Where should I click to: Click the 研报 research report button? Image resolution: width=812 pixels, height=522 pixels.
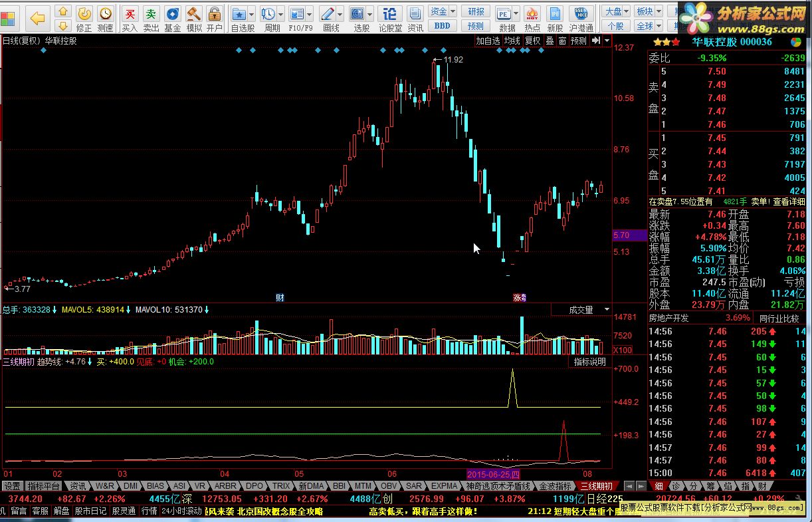pyautogui.click(x=476, y=11)
